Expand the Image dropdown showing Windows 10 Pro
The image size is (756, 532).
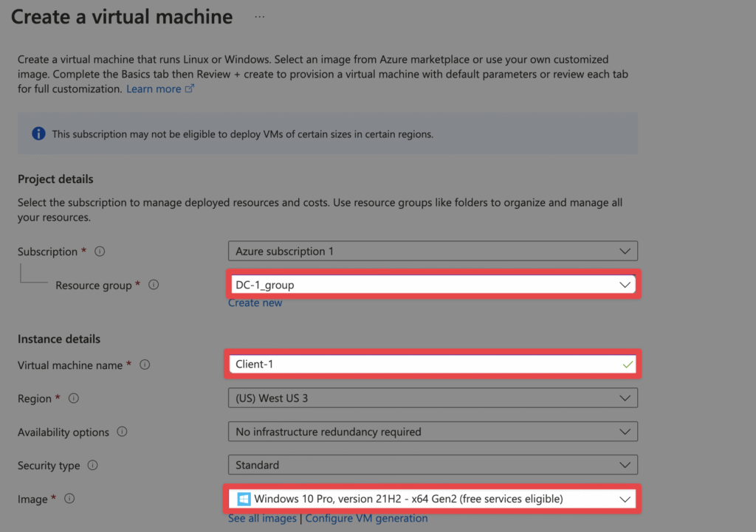[433, 500]
